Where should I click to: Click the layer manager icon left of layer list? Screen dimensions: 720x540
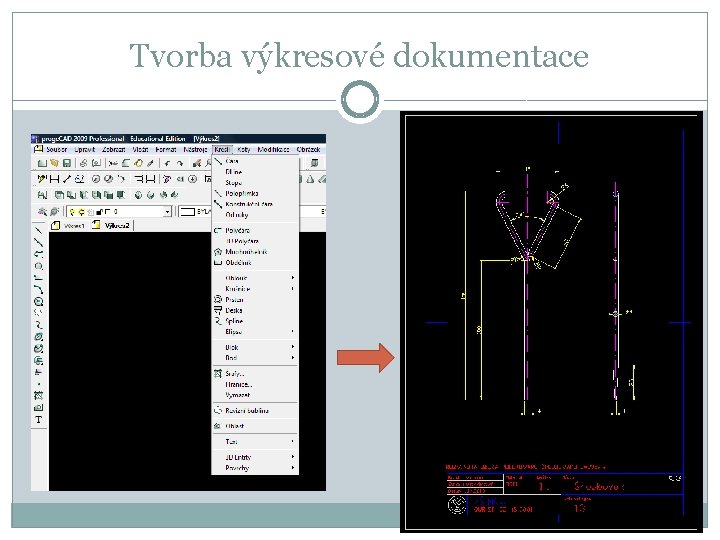pyautogui.click(x=42, y=211)
